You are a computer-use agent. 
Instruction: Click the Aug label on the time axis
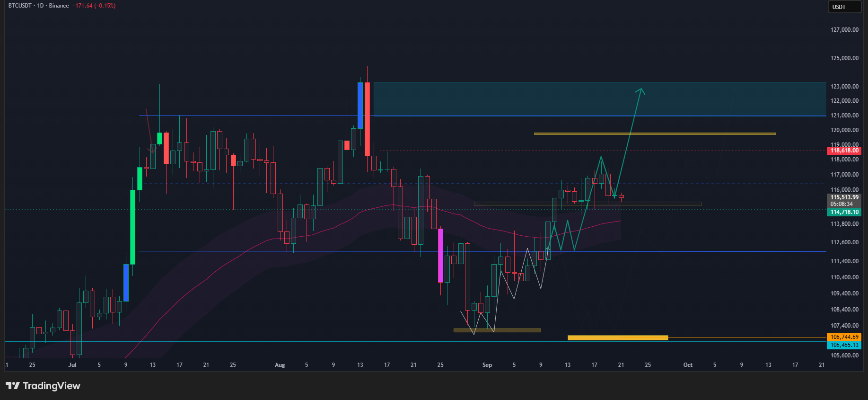coord(280,365)
